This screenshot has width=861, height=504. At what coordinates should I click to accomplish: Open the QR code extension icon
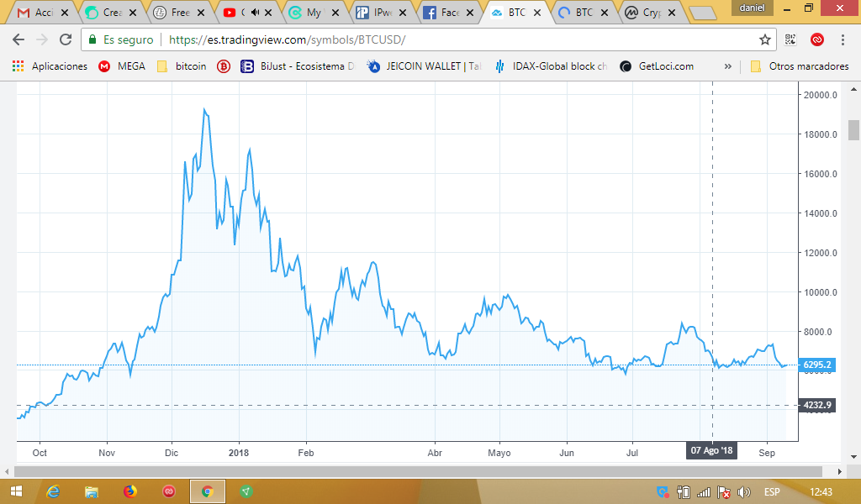click(x=790, y=39)
